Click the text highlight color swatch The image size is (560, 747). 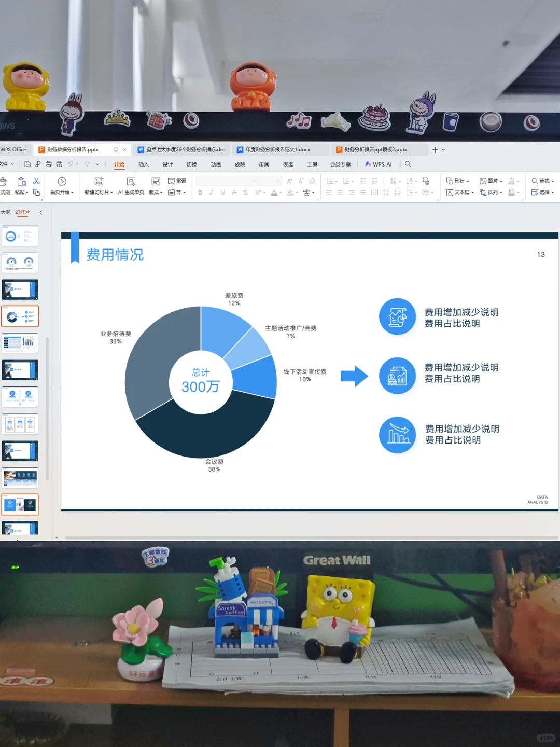point(290,192)
